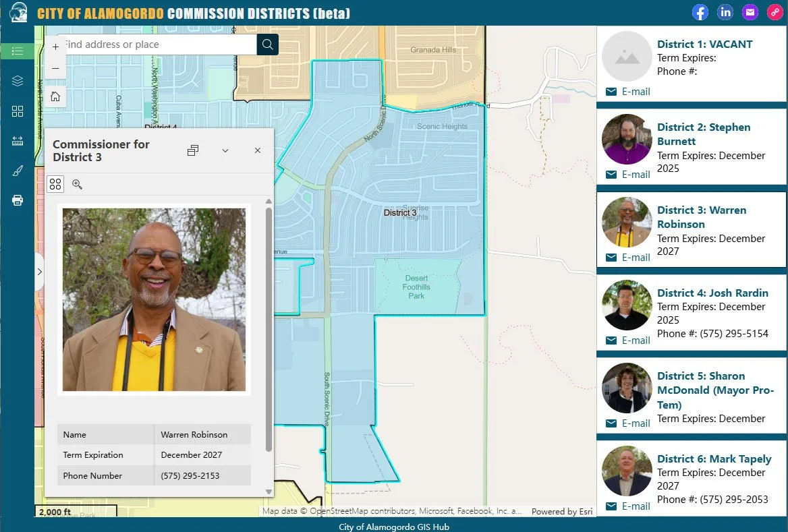
Task: Open the map layers sidebar icon
Action: point(17,81)
